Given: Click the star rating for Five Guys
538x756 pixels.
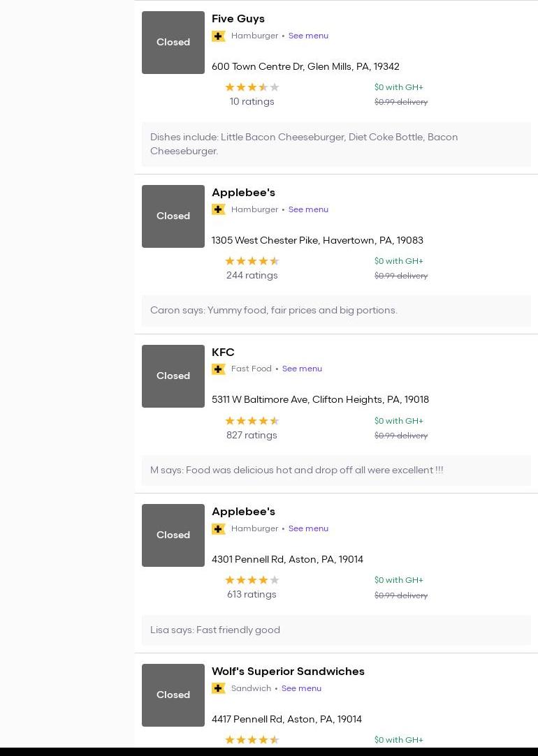Looking at the screenshot, I should (252, 87).
